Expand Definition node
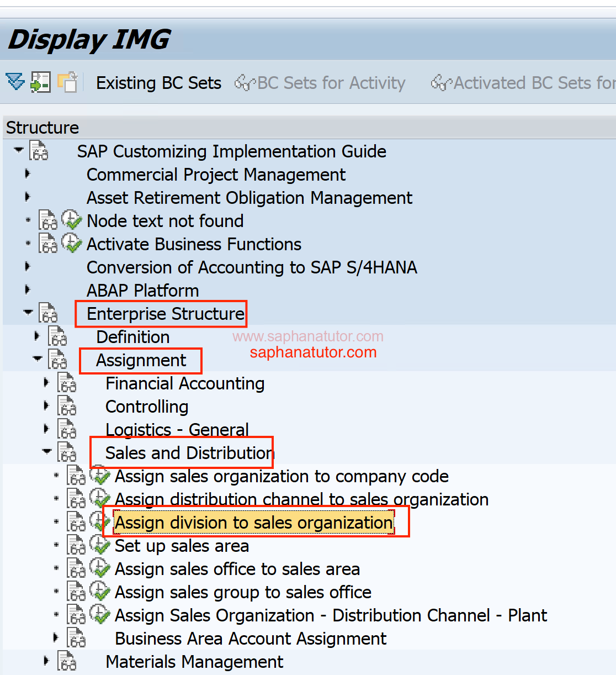 click(x=37, y=336)
